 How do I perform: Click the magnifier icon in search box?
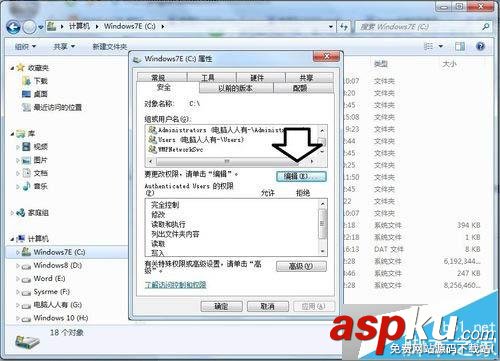click(486, 26)
